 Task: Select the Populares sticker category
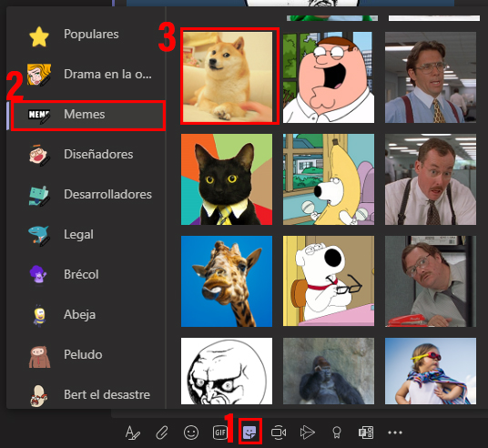pos(86,35)
